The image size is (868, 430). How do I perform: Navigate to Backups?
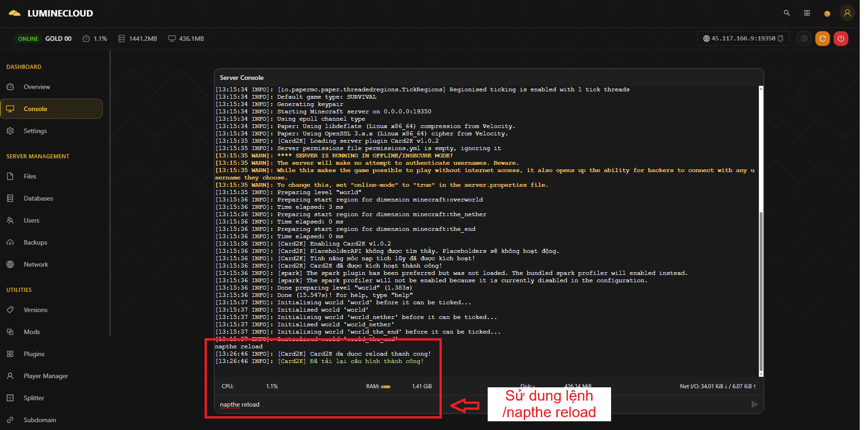[x=35, y=242]
